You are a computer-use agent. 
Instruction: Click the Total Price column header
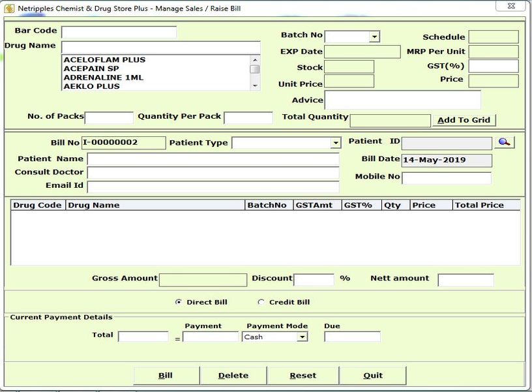486,205
